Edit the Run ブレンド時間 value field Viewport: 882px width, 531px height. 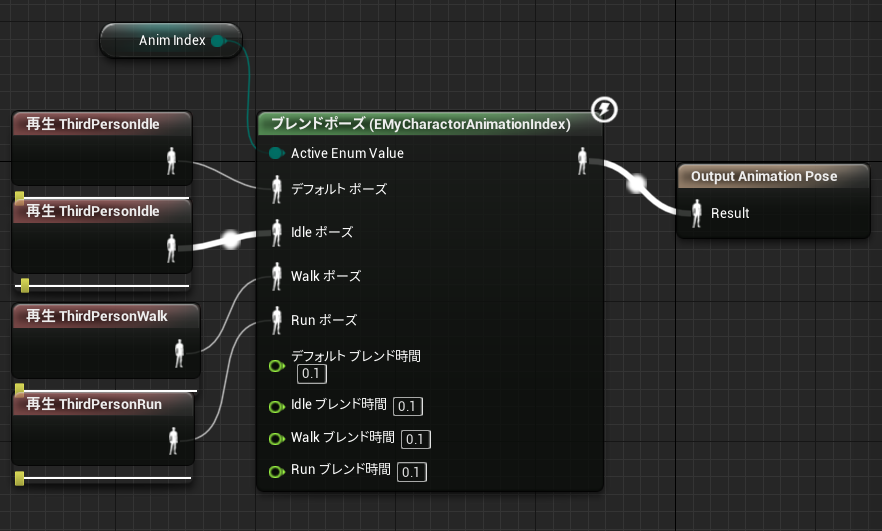(x=412, y=472)
